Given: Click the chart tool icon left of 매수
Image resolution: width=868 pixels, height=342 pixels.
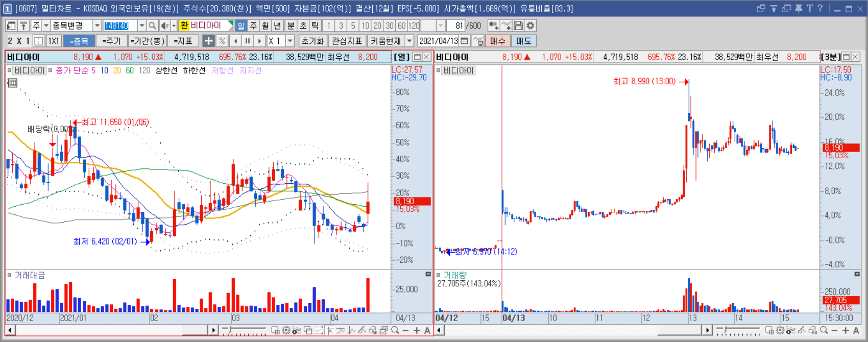Looking at the screenshot, I should click(x=478, y=41).
